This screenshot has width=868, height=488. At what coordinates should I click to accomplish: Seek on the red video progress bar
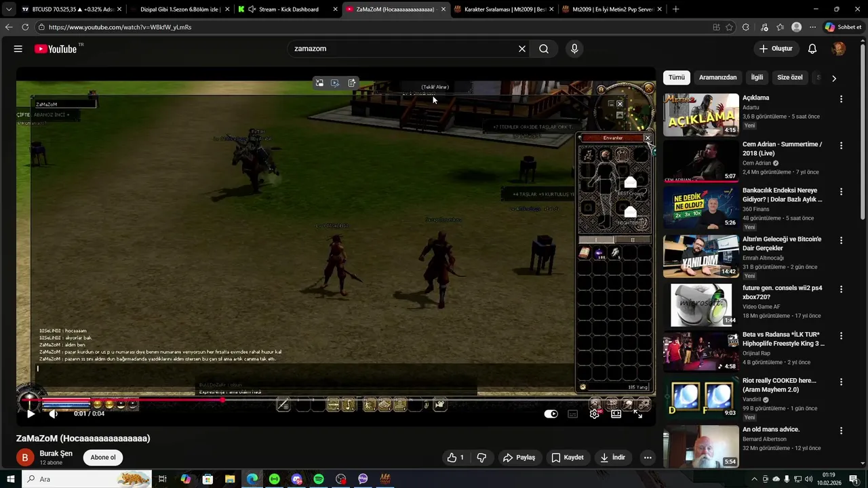coord(336,400)
